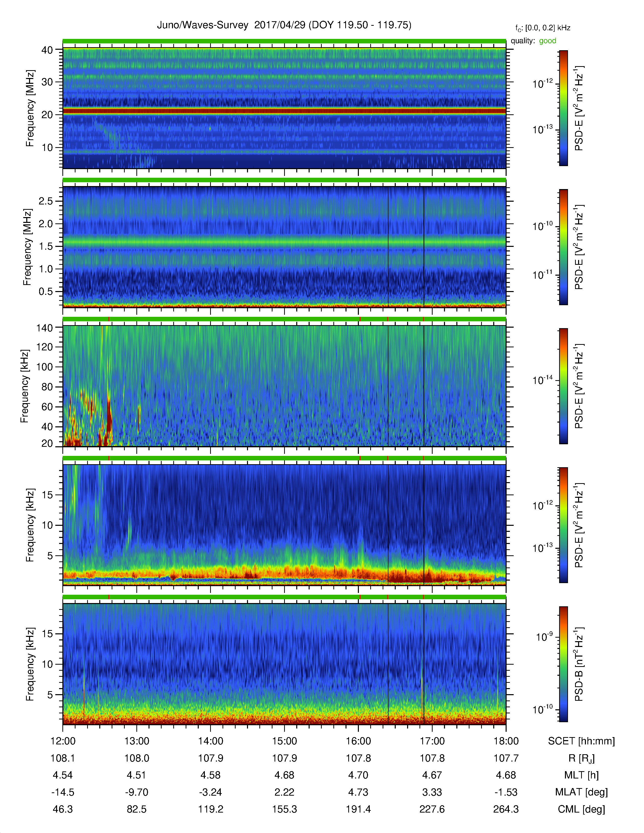Select the second PSD-E color bar, 0.5-2.5 MHz panel

(x=563, y=247)
